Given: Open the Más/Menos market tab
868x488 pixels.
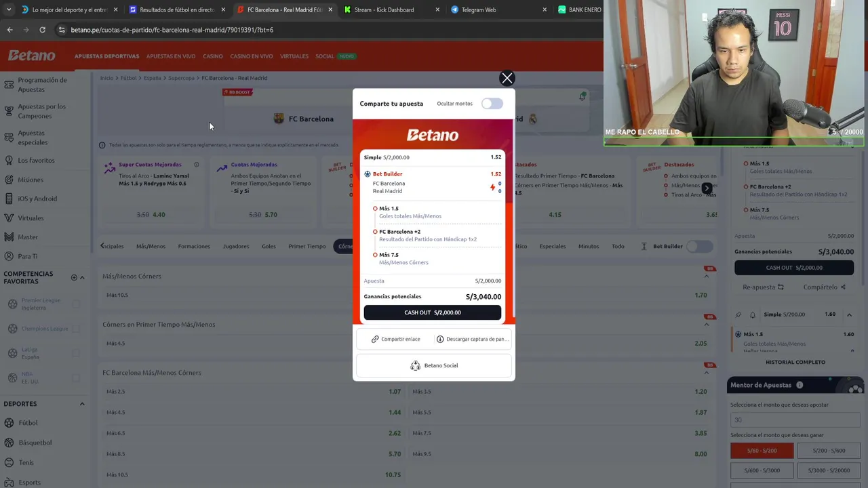Looking at the screenshot, I should click(151, 247).
